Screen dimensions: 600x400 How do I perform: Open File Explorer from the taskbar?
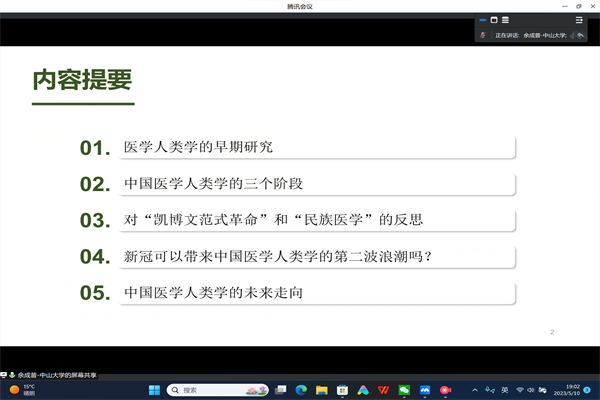tap(321, 390)
